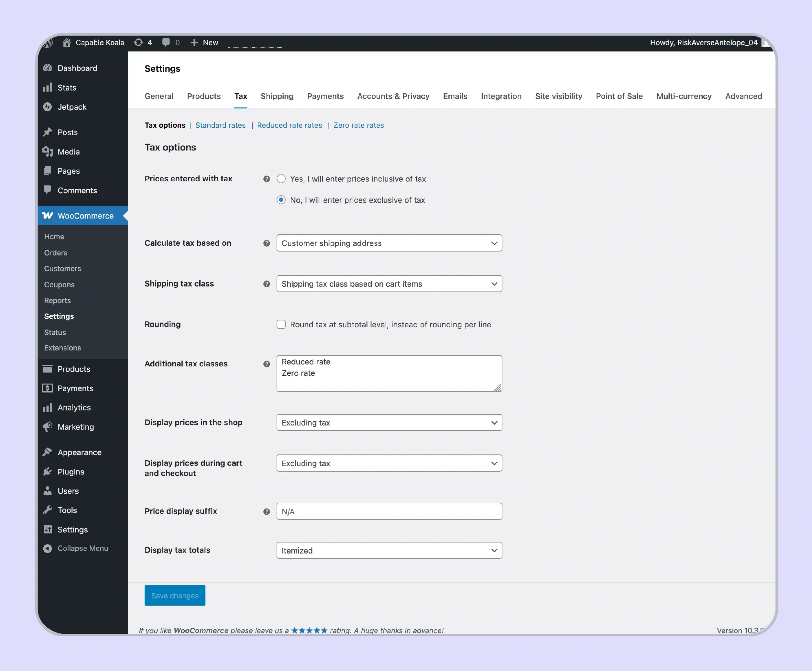Open the Point of Sale tab

pos(619,96)
